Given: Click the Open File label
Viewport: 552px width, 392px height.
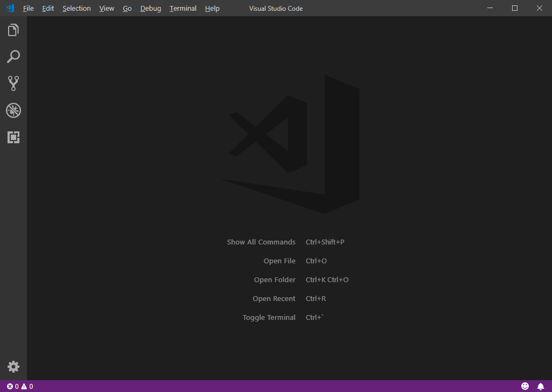Looking at the screenshot, I should pyautogui.click(x=280, y=261).
